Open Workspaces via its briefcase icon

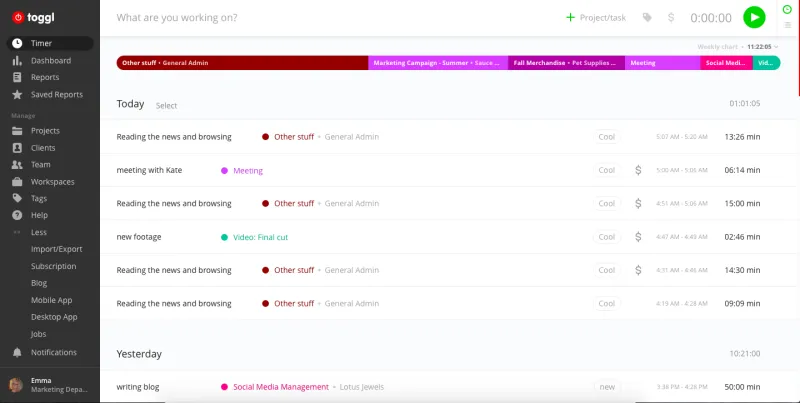pyautogui.click(x=17, y=182)
